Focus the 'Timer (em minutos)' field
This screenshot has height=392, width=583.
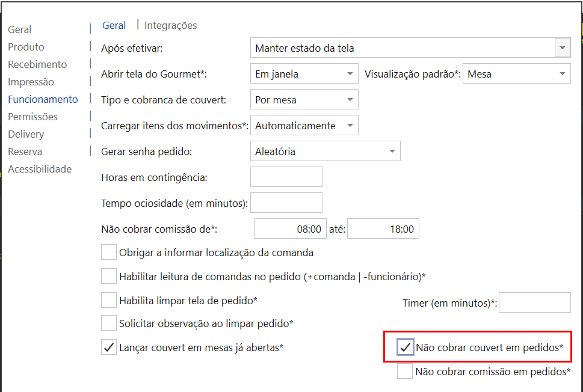pyautogui.click(x=534, y=302)
